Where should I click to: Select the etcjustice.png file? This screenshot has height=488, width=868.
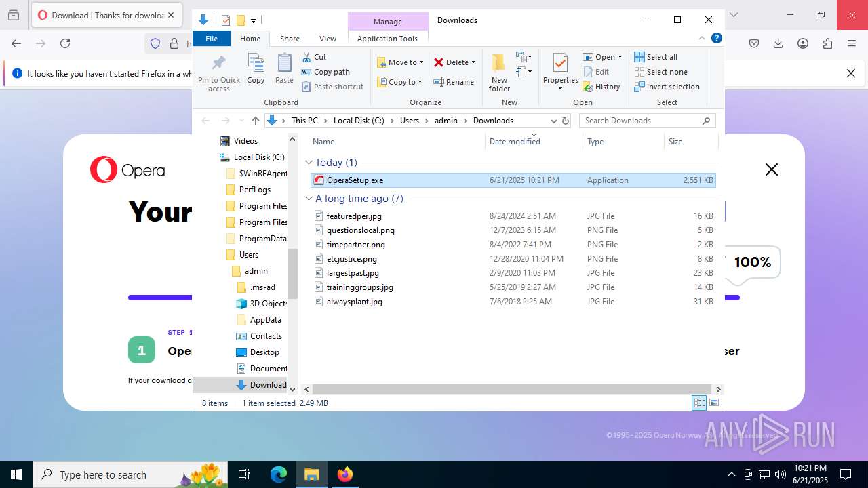point(513,259)
